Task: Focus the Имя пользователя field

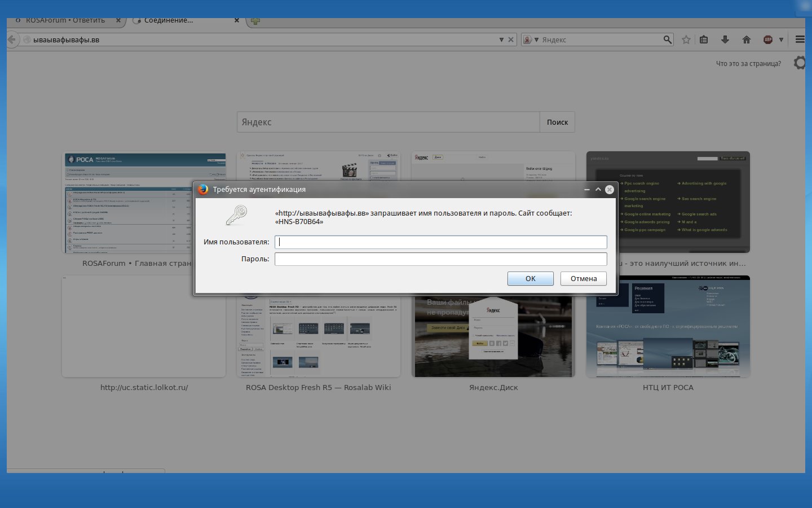Action: (x=440, y=242)
